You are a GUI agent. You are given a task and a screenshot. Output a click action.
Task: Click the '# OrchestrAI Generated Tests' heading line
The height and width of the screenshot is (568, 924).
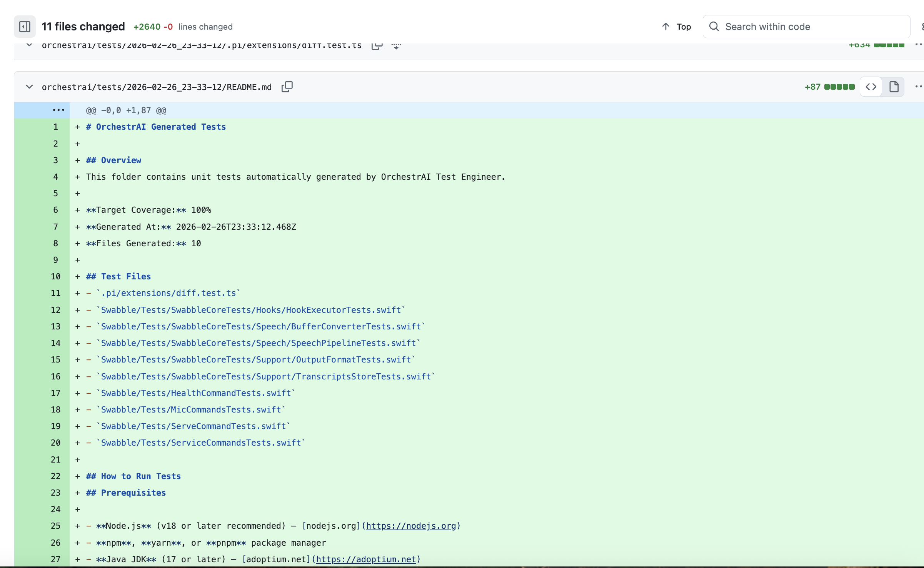tap(156, 127)
